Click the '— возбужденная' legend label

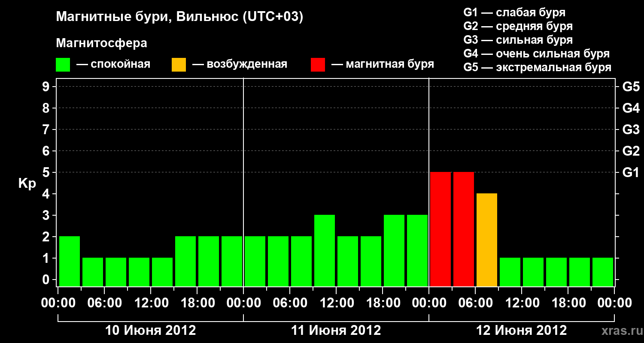pyautogui.click(x=240, y=65)
